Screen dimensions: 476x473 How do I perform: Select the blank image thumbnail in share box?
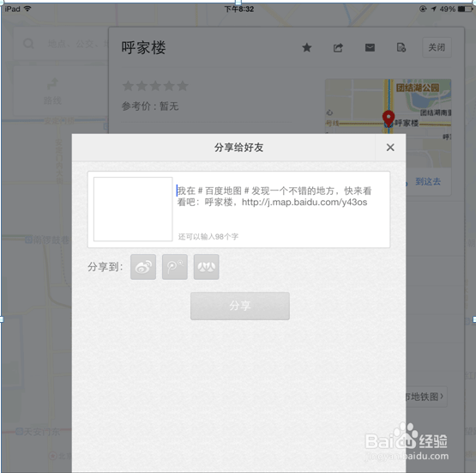click(x=133, y=209)
